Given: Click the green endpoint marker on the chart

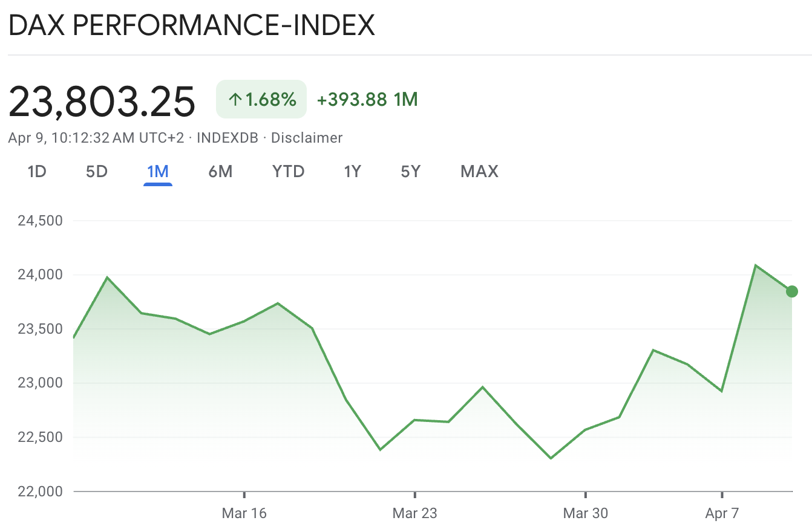Looking at the screenshot, I should click(791, 292).
